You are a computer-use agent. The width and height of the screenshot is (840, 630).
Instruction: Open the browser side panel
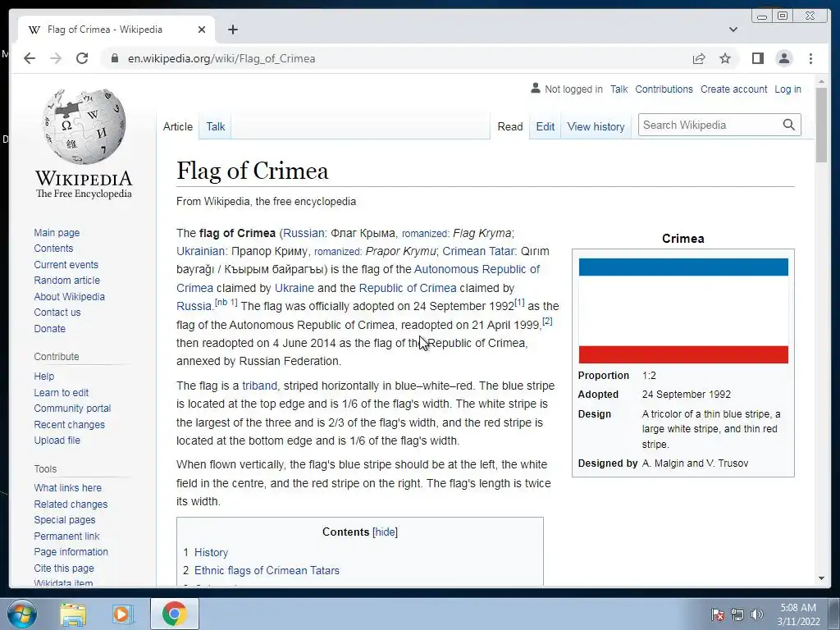pos(757,58)
